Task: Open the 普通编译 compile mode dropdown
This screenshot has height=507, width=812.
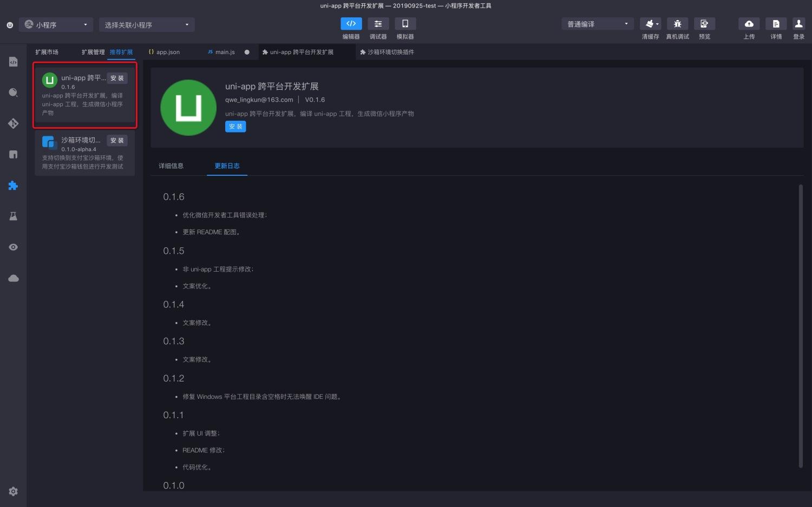Action: [598, 24]
